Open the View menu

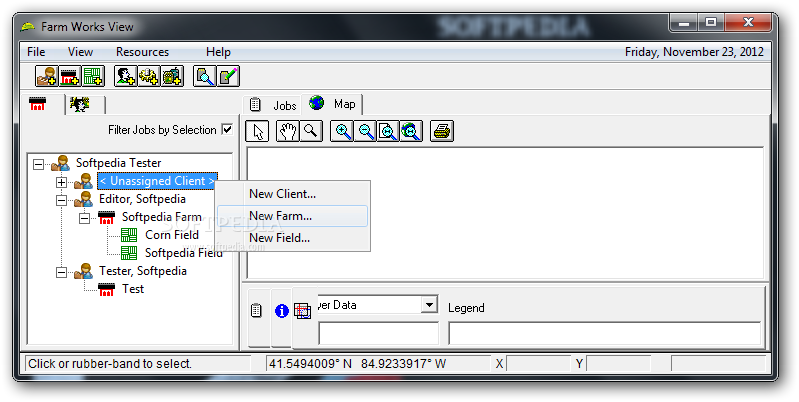81,52
